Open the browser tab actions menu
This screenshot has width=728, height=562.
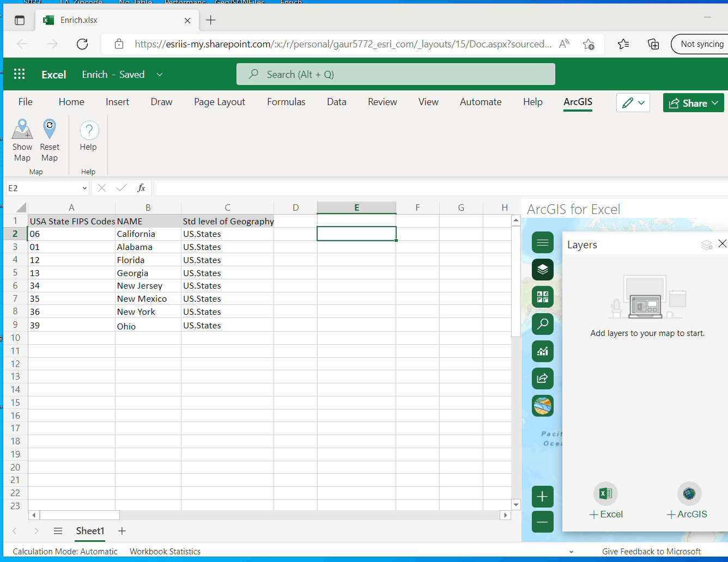coord(20,20)
